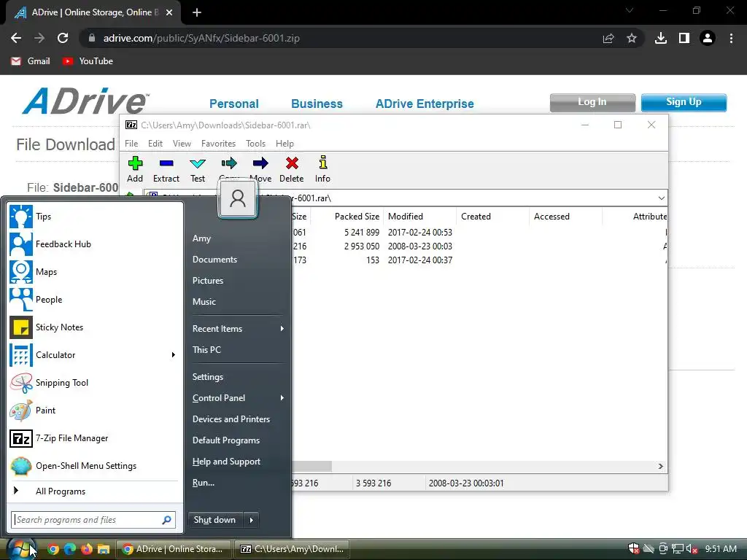
Task: Launch Feedback Hub from the Start menu
Action: pyautogui.click(x=94, y=244)
